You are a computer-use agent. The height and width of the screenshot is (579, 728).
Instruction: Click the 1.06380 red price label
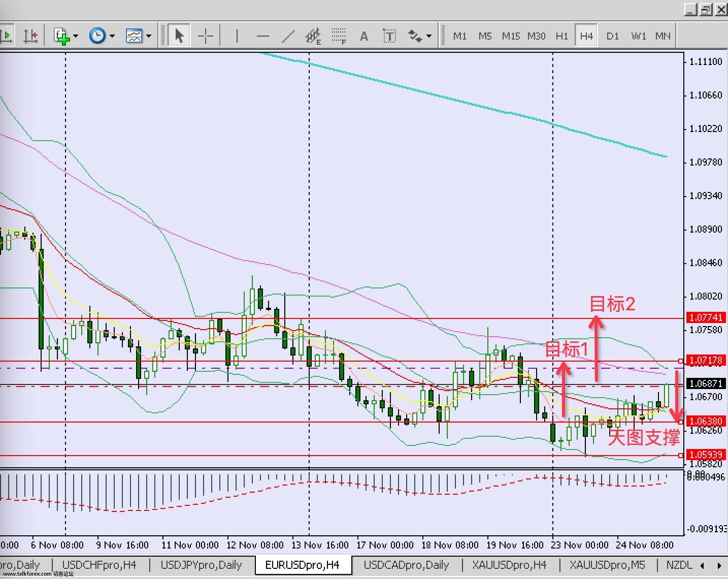[x=706, y=421]
